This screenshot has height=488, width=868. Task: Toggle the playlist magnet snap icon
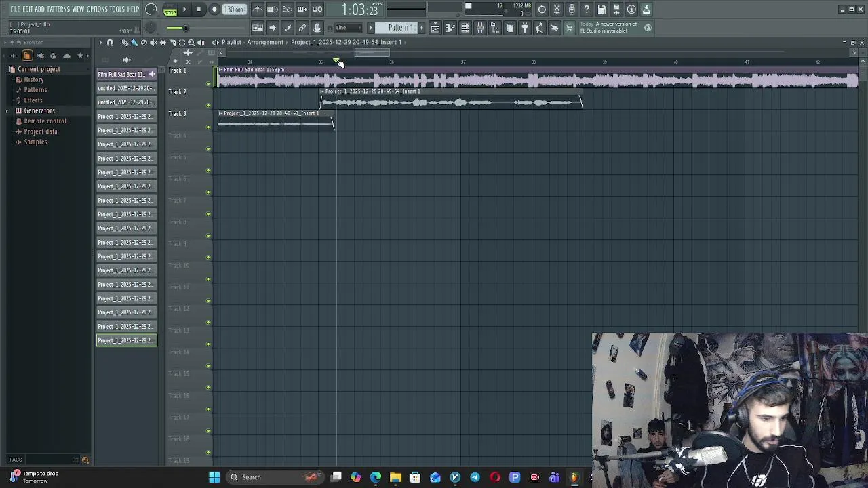pyautogui.click(x=110, y=43)
